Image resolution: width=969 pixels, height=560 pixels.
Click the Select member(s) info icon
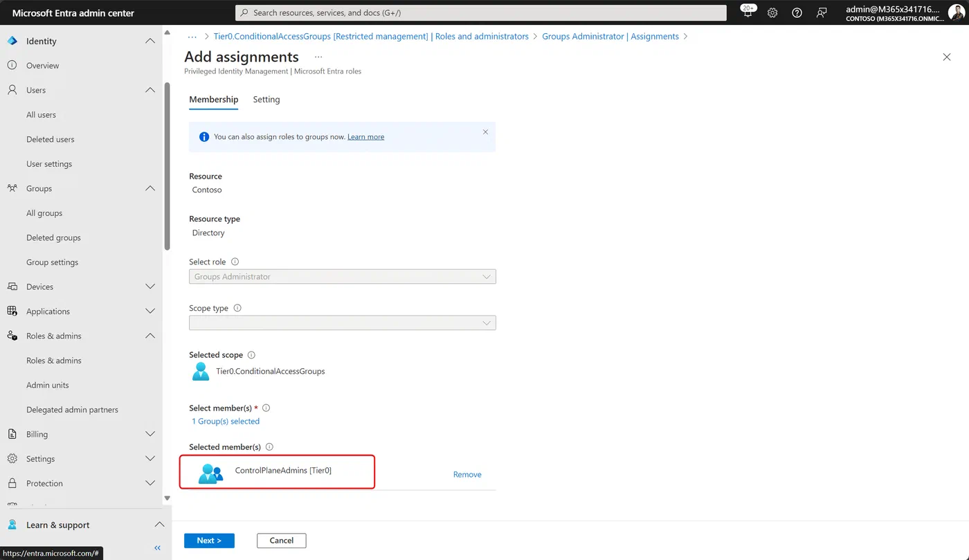(266, 408)
